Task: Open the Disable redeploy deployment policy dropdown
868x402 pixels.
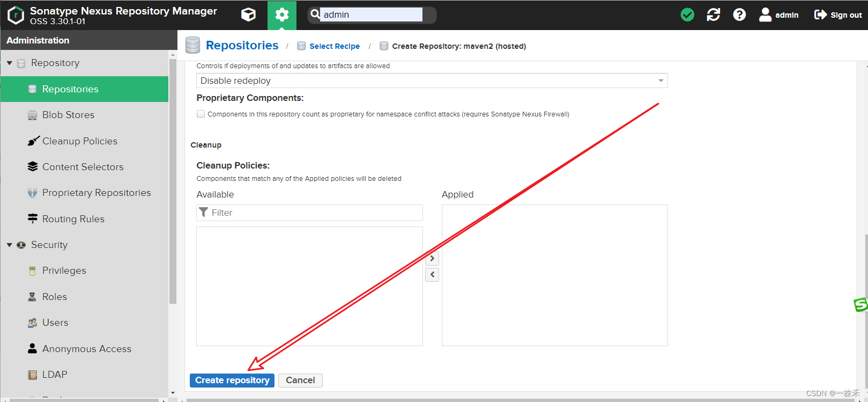Action: [432, 81]
